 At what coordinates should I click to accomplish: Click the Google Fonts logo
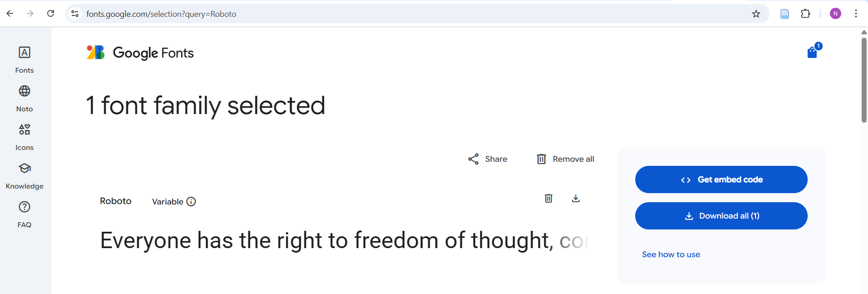[140, 53]
